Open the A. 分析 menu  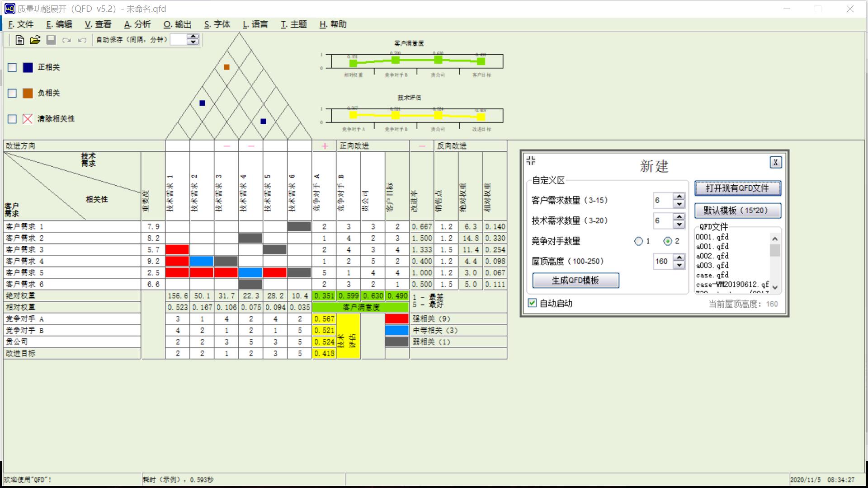pyautogui.click(x=137, y=24)
